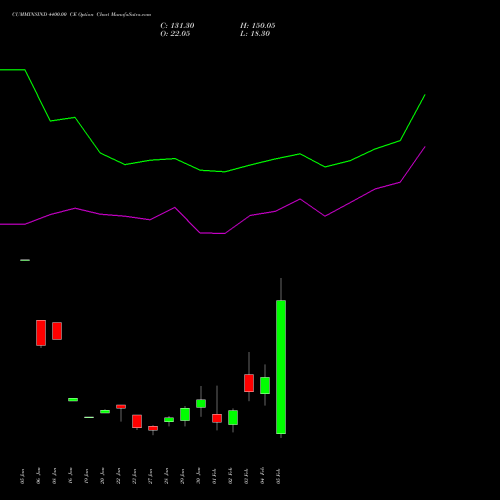Click the low value L: 18.30
The height and width of the screenshot is (500, 500).
point(255,34)
